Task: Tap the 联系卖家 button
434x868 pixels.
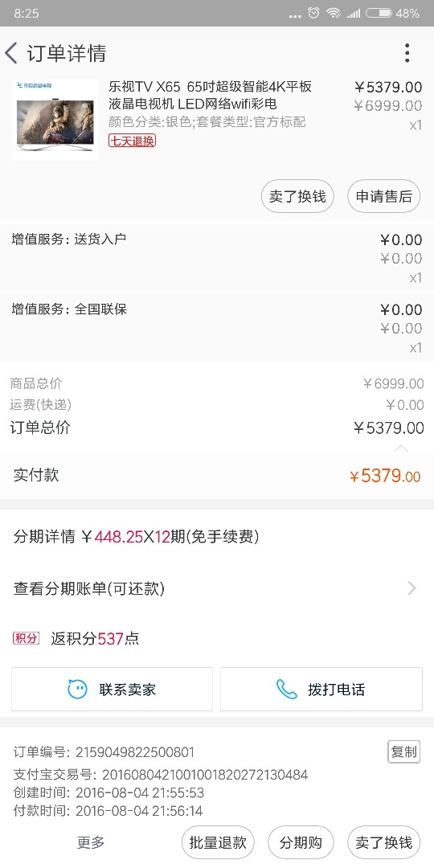Action: pos(112,690)
